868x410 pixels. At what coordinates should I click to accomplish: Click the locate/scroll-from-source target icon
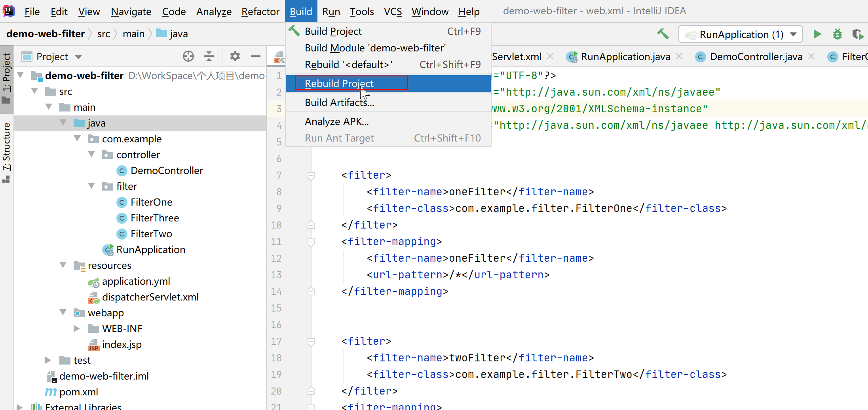188,57
